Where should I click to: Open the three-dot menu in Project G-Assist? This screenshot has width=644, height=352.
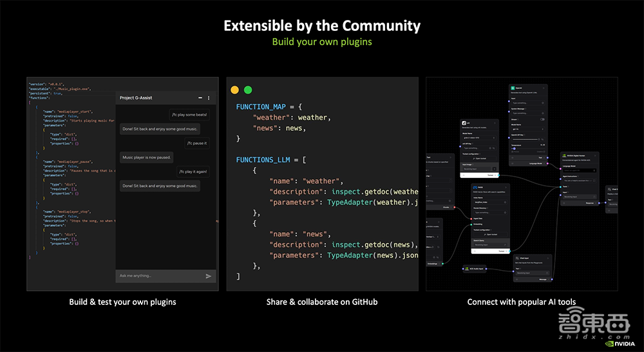209,98
